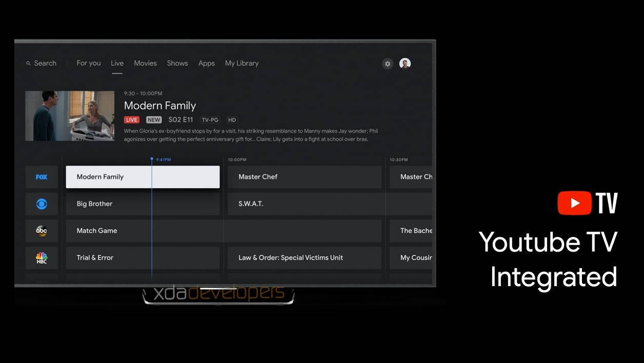Select the FOX 10:00PM Master Chef program
This screenshot has height=363, width=644.
click(305, 177)
